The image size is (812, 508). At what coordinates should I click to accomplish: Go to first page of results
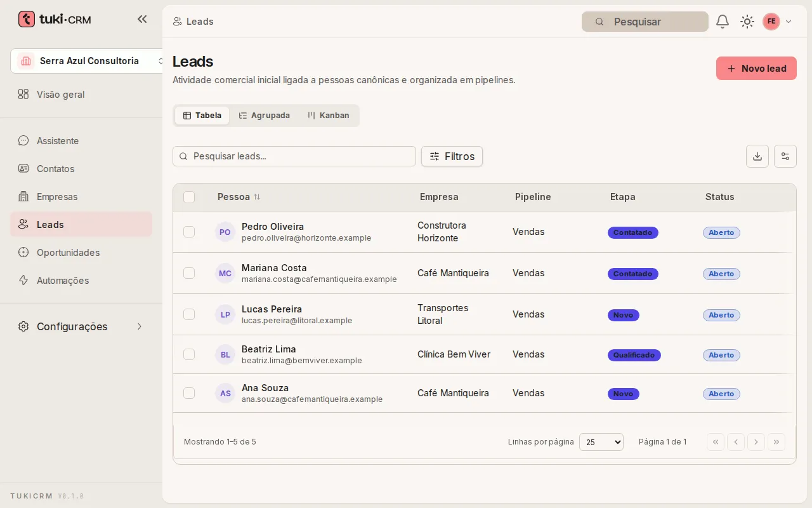[x=716, y=442]
